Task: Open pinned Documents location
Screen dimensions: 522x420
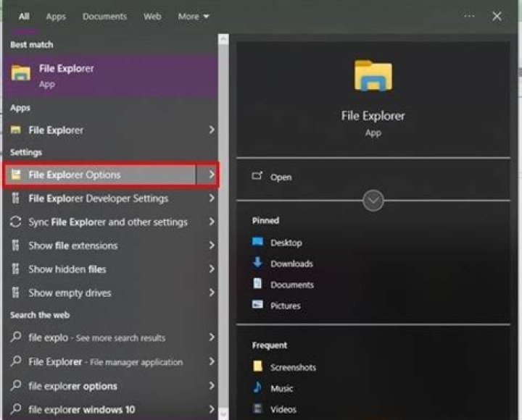Action: click(x=292, y=285)
